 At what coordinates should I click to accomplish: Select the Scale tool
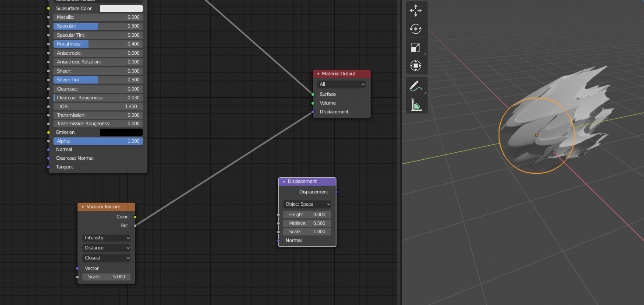(x=416, y=47)
